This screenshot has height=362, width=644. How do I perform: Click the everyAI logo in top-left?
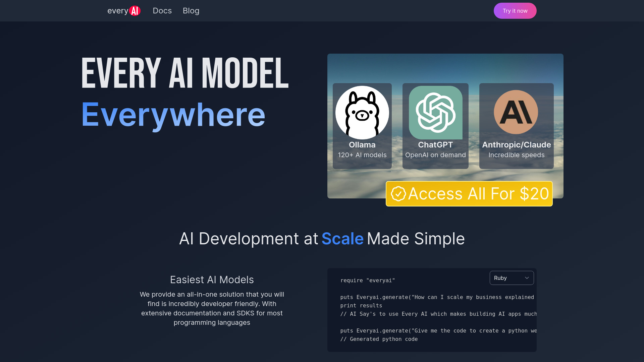[x=124, y=11]
